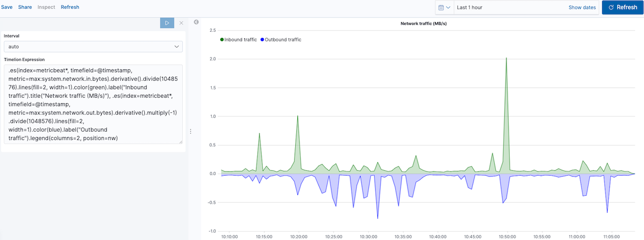Click the green Inbound traffic color dot
Screen dimensions: 644x240
pos(222,40)
